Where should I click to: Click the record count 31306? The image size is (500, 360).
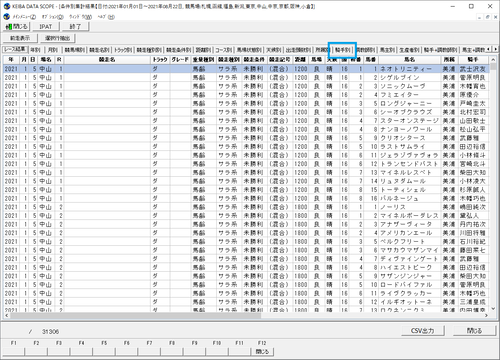coord(50,332)
